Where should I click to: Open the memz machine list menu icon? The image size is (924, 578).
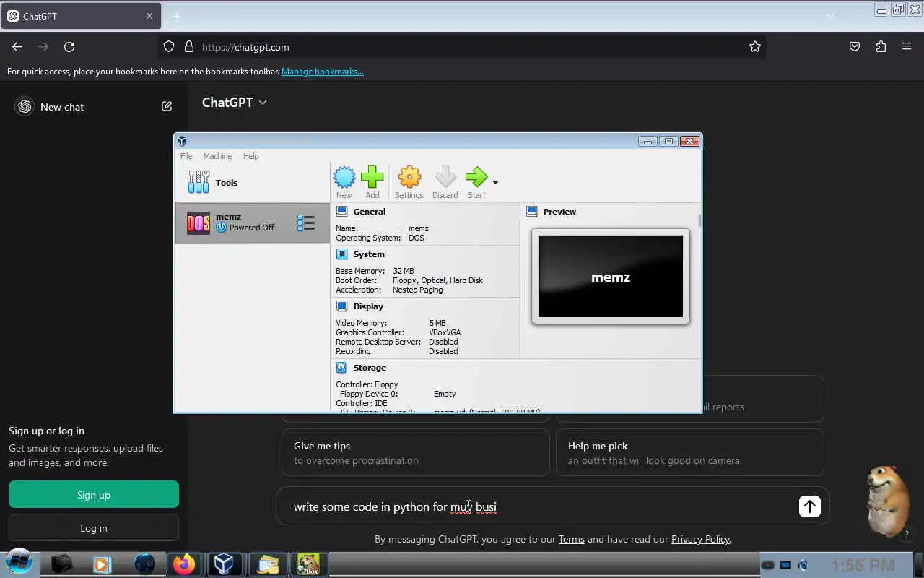tap(306, 223)
